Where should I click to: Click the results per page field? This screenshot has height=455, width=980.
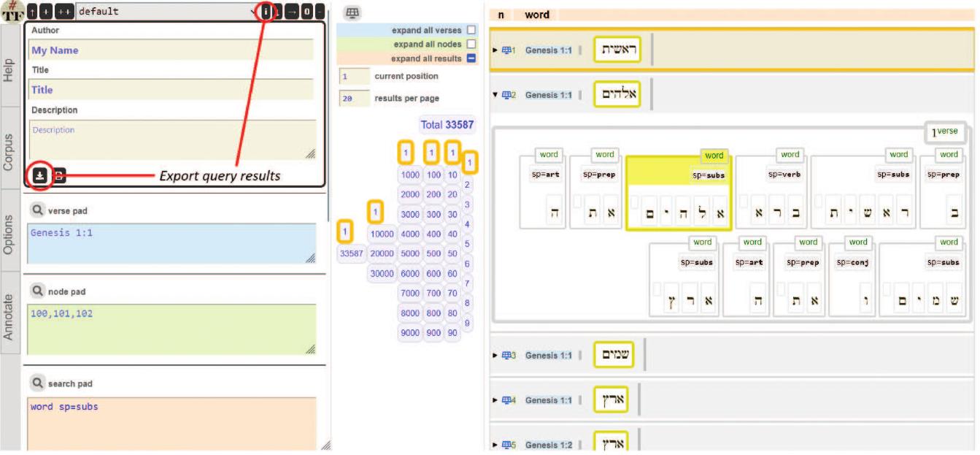click(x=354, y=99)
